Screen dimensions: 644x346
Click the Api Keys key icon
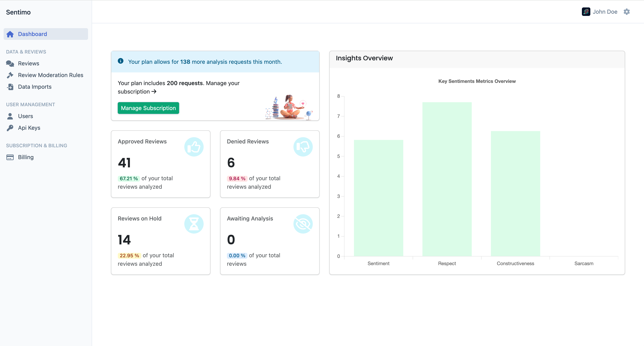point(10,128)
